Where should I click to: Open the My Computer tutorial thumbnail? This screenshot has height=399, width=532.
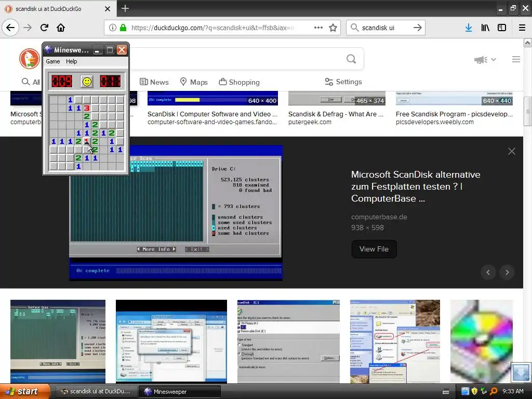coord(395,341)
